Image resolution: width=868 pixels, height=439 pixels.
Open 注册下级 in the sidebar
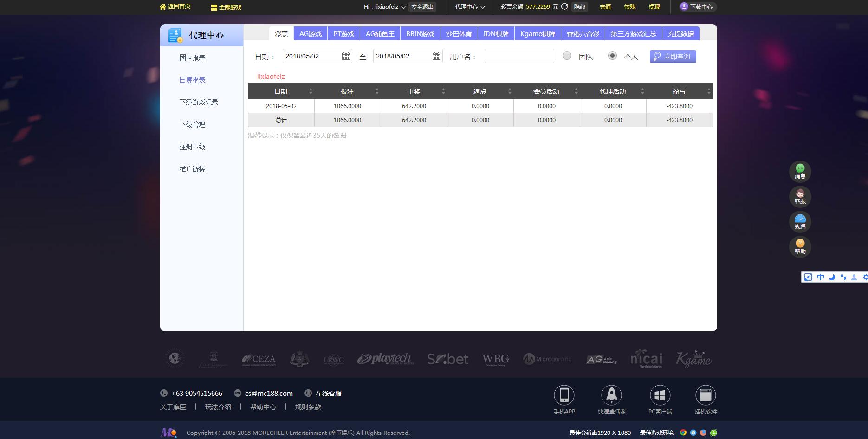193,146
